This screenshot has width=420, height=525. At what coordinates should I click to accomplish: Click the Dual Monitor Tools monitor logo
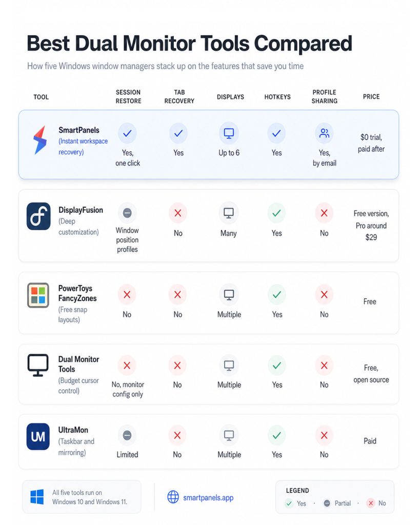38,365
